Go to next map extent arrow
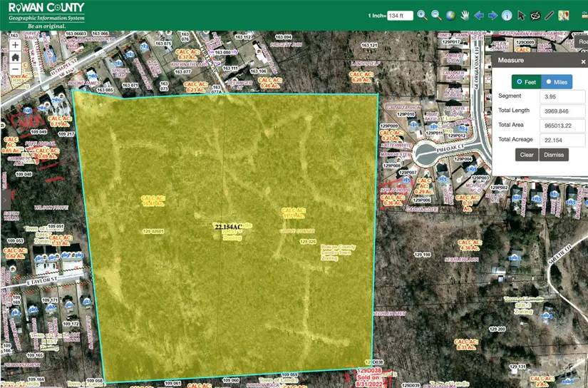 click(492, 15)
